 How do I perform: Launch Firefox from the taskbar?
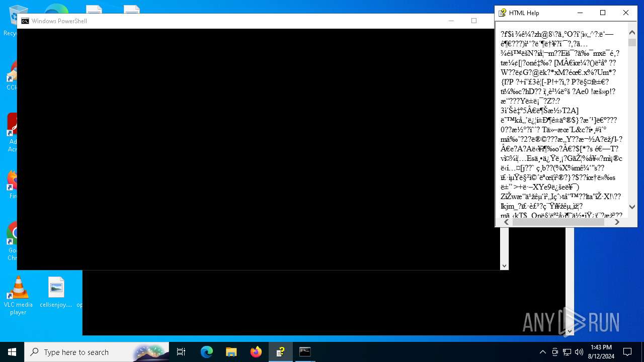(x=256, y=352)
